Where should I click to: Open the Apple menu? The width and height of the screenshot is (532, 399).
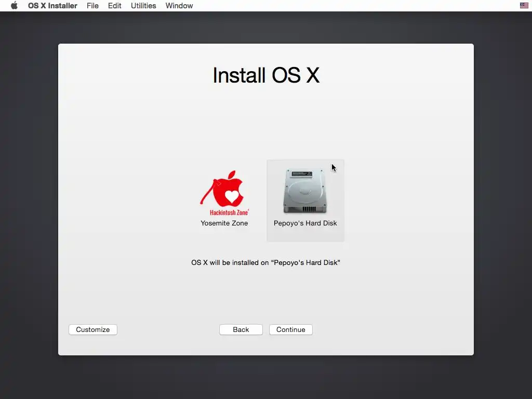click(14, 5)
